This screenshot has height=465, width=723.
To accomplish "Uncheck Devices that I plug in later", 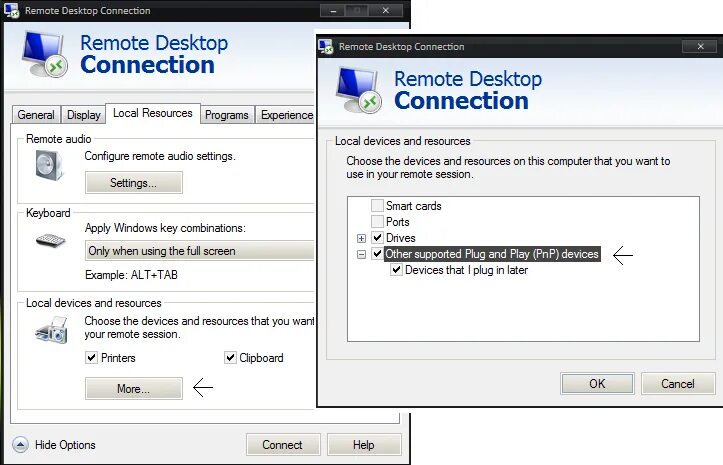I will point(396,270).
